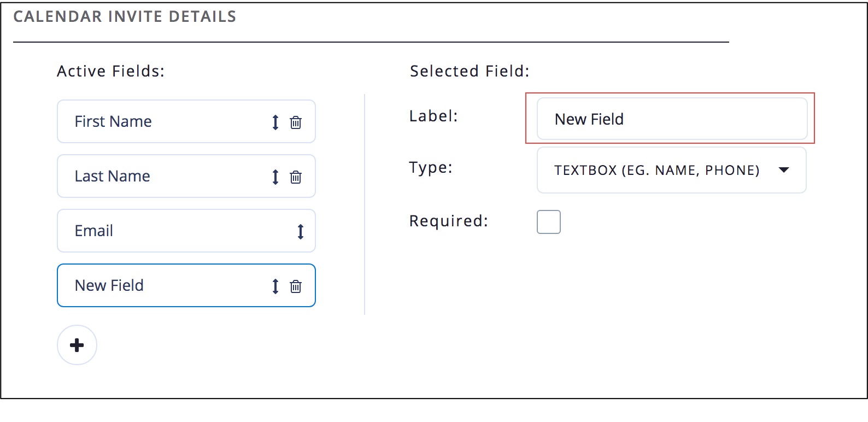Click the Calendar Invite Details heading
This screenshot has width=868, height=422.
point(125,17)
